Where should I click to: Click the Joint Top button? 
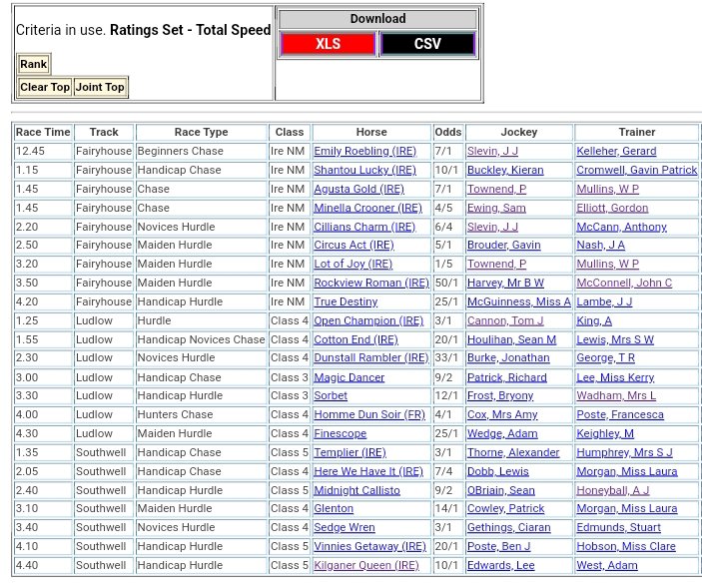[101, 87]
